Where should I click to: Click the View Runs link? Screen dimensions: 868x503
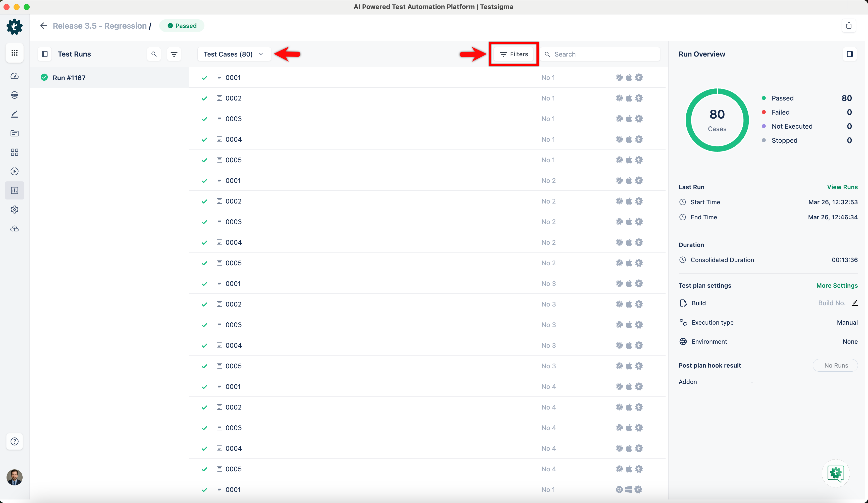(842, 187)
